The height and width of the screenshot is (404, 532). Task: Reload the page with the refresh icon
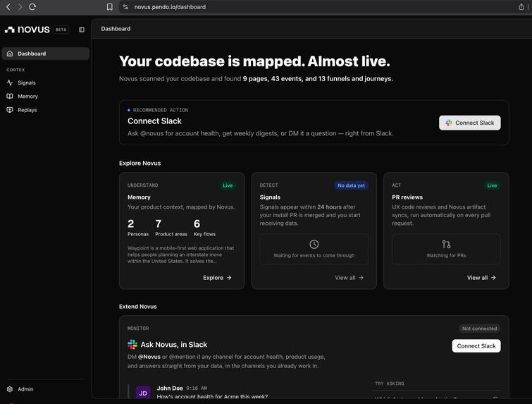click(x=32, y=7)
